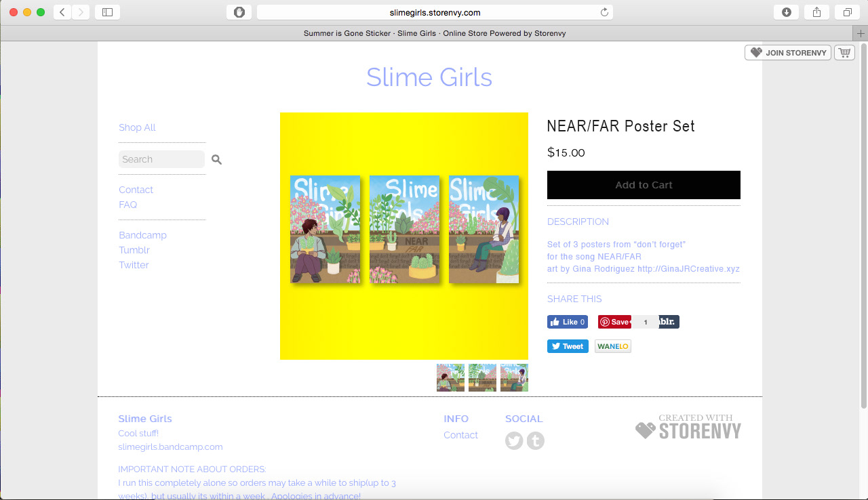The height and width of the screenshot is (500, 868).
Task: Click the page vertical scrollbar
Action: (x=863, y=226)
